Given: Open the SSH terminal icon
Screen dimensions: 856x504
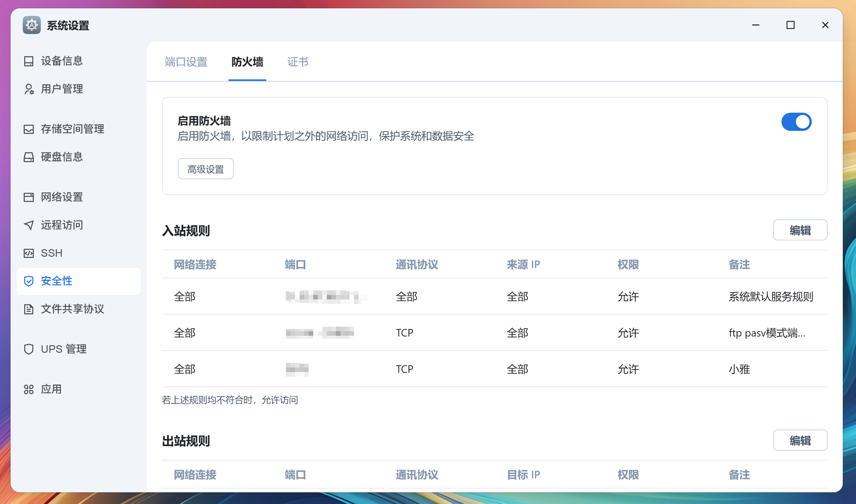Looking at the screenshot, I should click(29, 253).
